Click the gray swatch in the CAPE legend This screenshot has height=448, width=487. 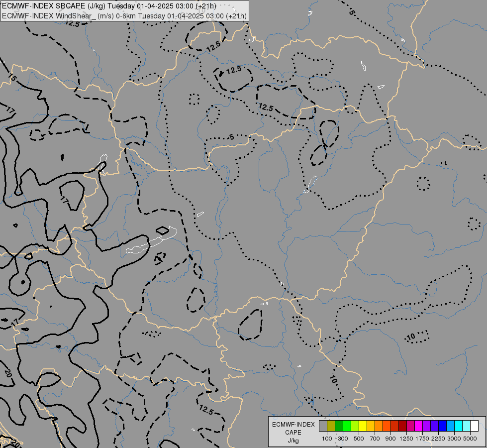tap(323, 426)
